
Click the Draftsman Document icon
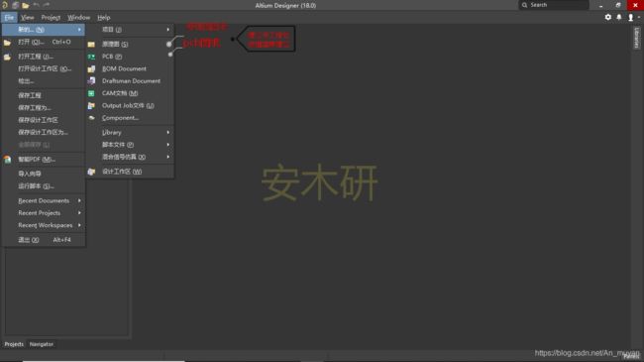tap(91, 81)
